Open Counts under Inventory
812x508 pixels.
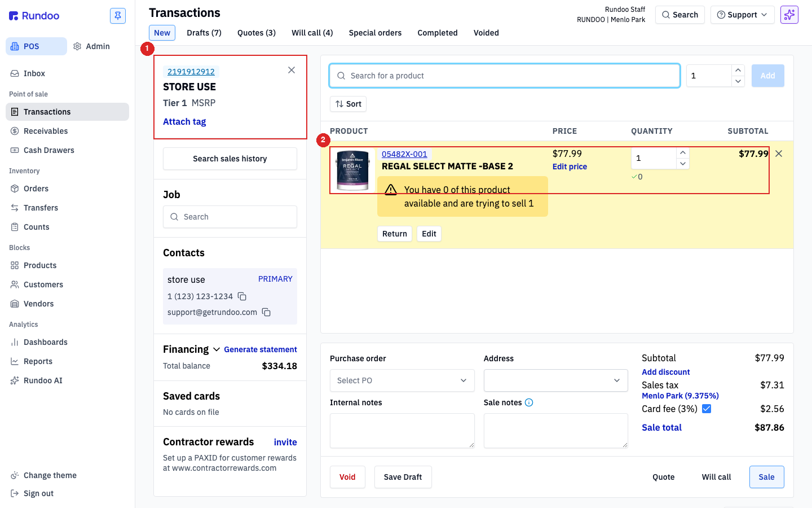coord(67,227)
